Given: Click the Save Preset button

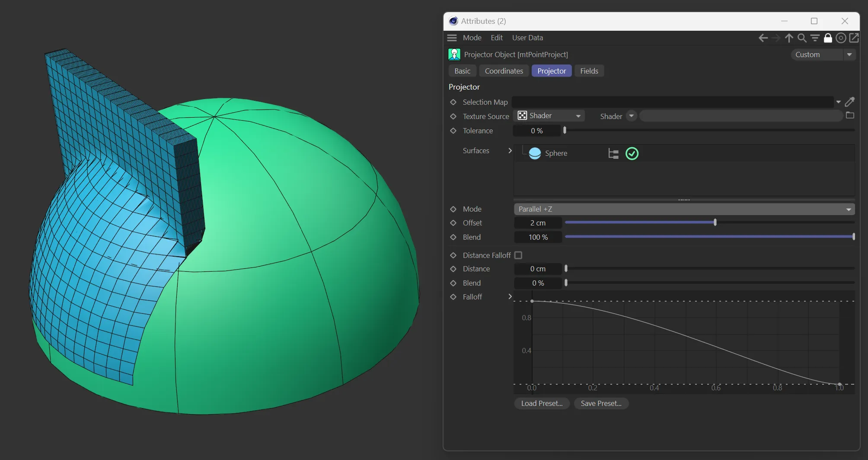Looking at the screenshot, I should (601, 403).
